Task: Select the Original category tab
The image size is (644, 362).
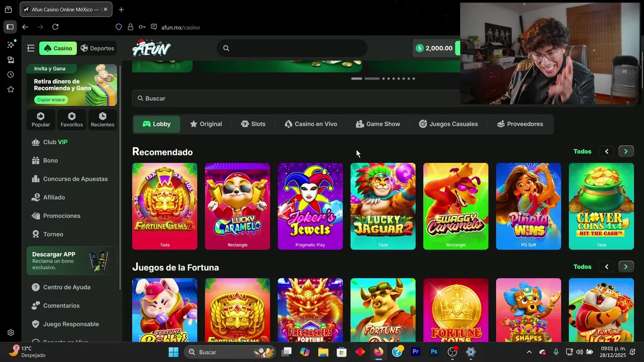Action: pos(206,124)
